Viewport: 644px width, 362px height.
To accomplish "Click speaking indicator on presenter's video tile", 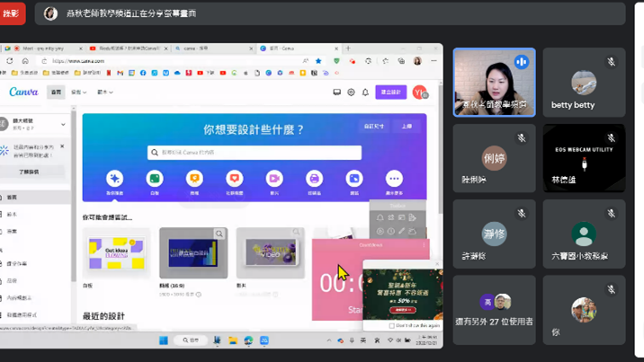I will tap(522, 62).
